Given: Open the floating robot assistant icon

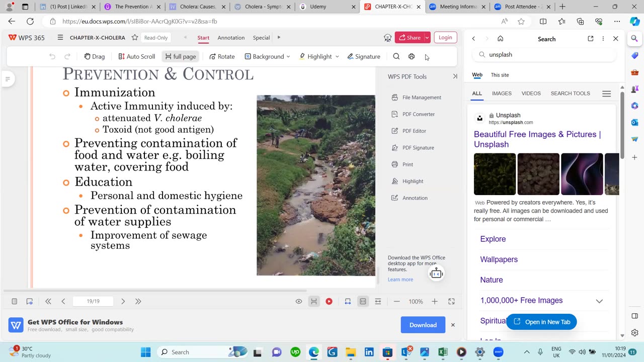Looking at the screenshot, I should 436,274.
